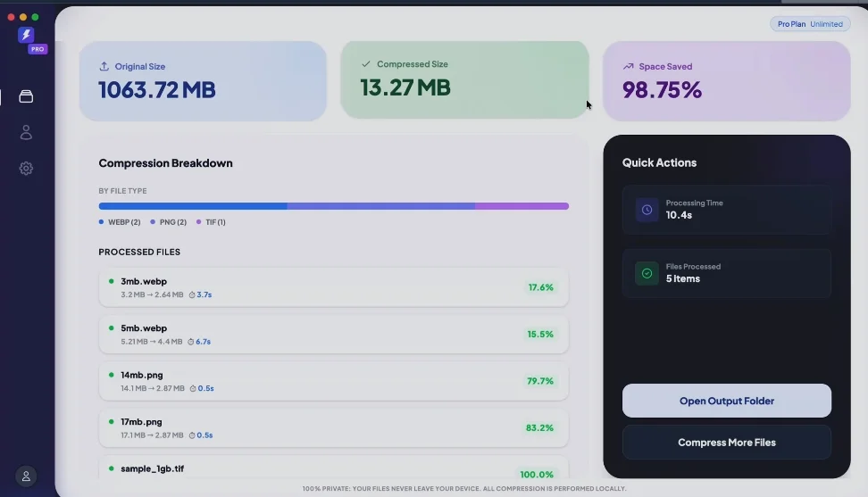Click green status dot for 14mb.png

tap(112, 375)
